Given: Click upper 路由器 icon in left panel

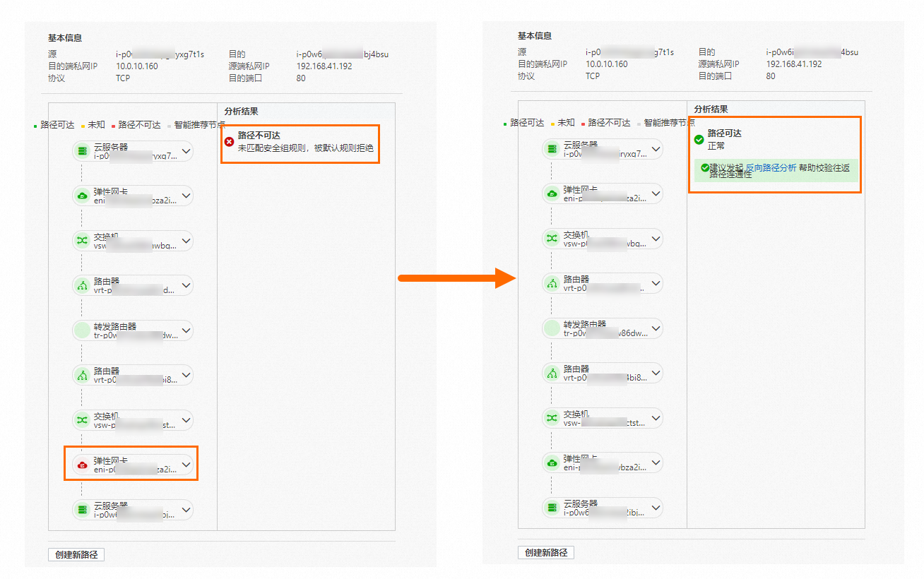Looking at the screenshot, I should [82, 285].
